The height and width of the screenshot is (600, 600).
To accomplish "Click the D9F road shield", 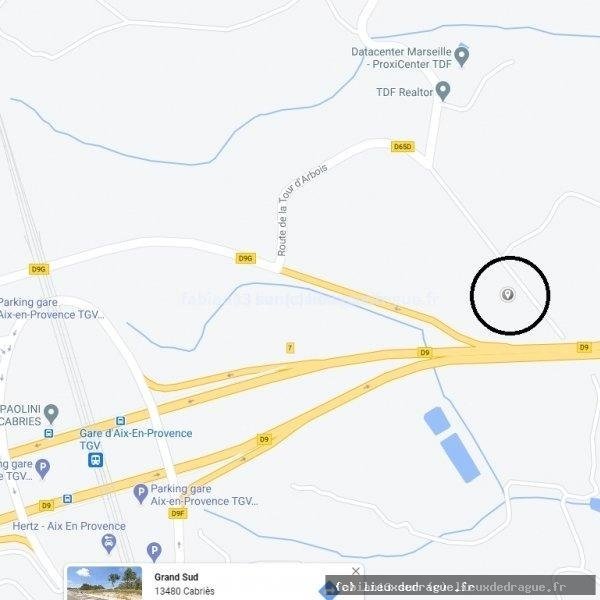I will click(x=178, y=514).
